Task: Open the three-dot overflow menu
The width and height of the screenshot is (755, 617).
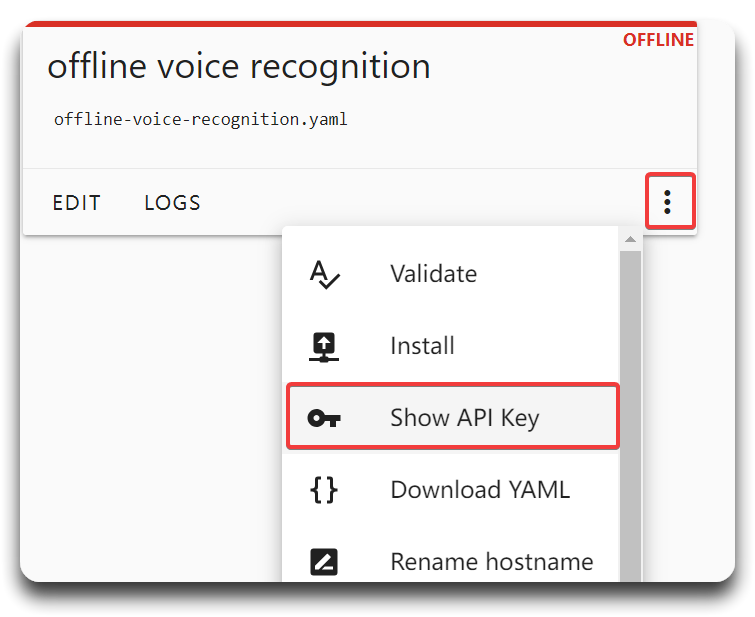Action: point(668,202)
